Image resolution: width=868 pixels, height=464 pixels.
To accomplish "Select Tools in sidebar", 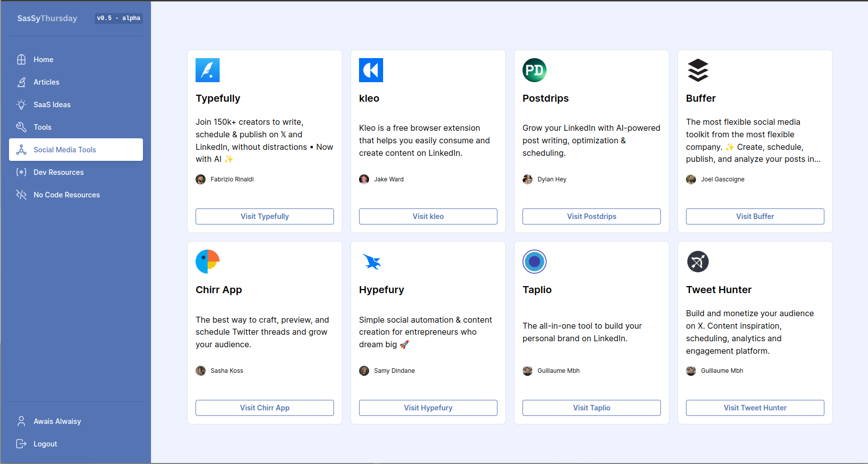I will 76,127.
